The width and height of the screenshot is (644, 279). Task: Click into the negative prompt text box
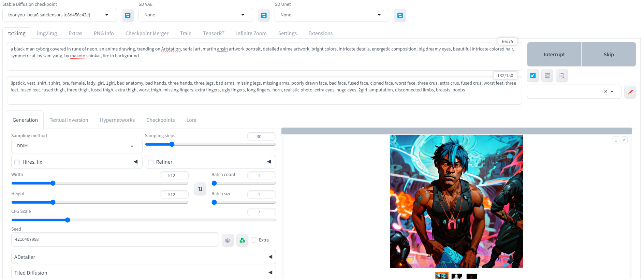(264, 90)
